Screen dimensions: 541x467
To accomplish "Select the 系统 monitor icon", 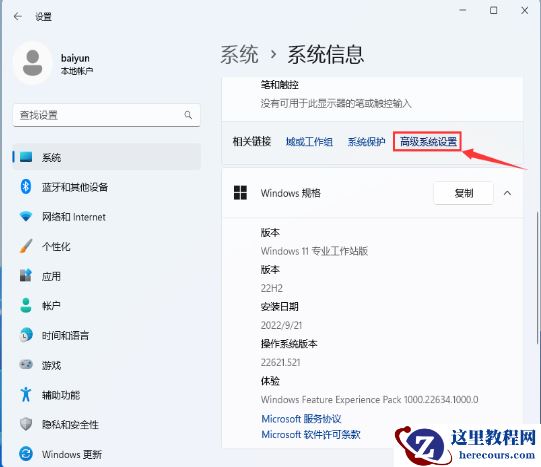I will (x=26, y=157).
